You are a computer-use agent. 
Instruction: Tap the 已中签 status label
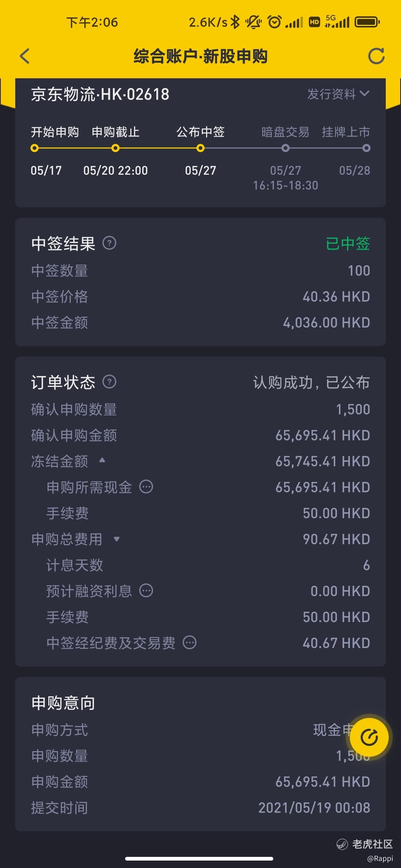point(348,244)
